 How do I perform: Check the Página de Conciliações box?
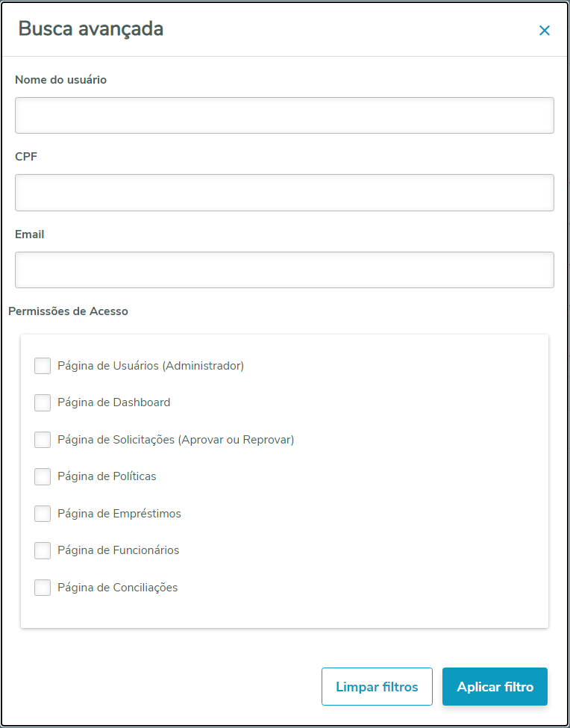(43, 588)
